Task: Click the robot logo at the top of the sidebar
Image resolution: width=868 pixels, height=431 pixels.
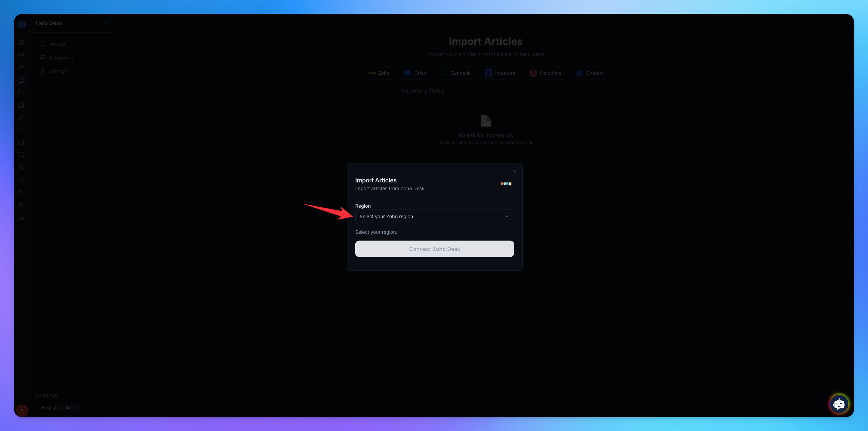Action: pyautogui.click(x=22, y=24)
